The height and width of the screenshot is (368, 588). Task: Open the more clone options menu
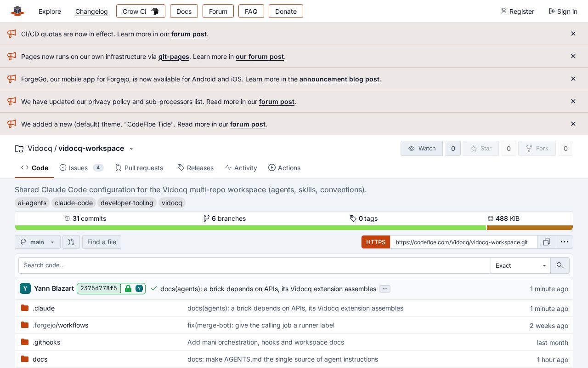pyautogui.click(x=565, y=242)
